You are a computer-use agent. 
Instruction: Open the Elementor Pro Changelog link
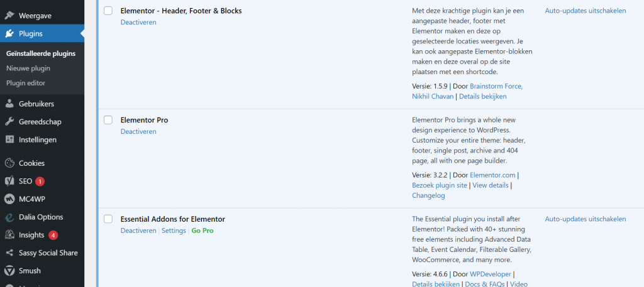pyautogui.click(x=428, y=195)
